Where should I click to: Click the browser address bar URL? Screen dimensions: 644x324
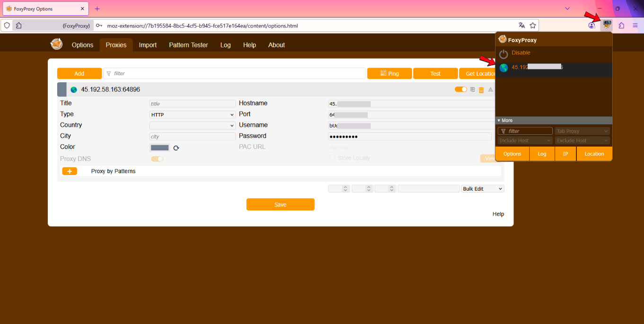coord(202,26)
